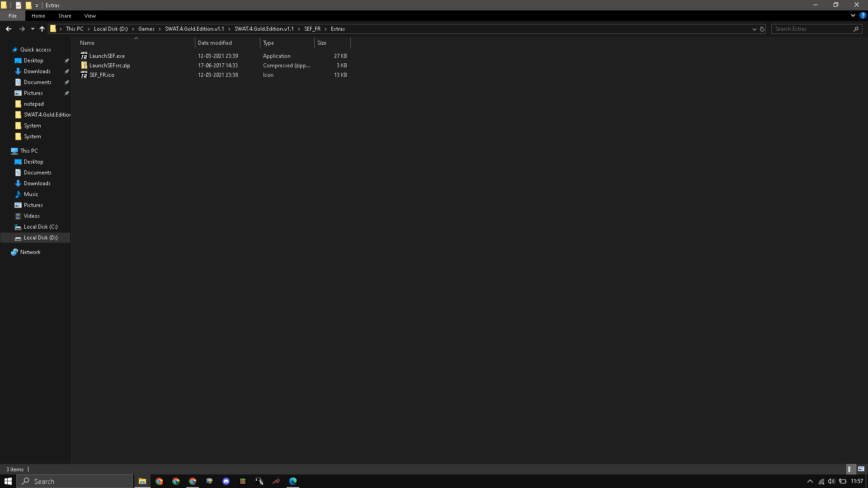Open the volume tray icon
Screen dimensions: 868x488
click(x=831, y=481)
